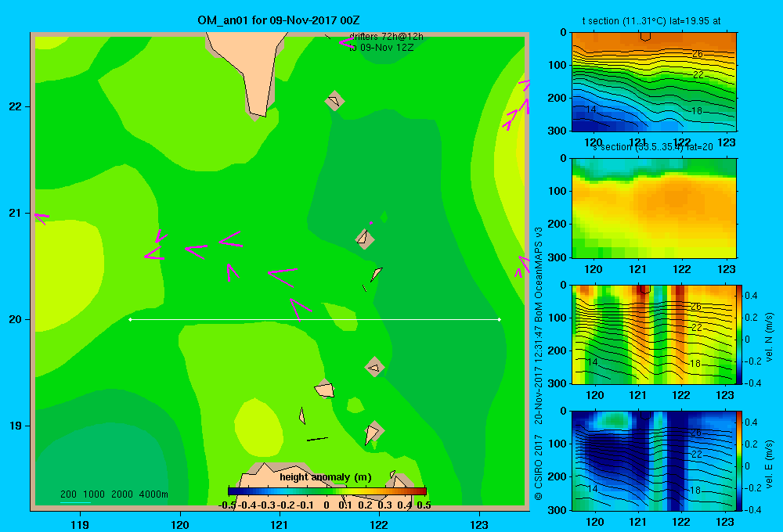Click the 'drifters 72h@12h' label
This screenshot has height=532, width=783.
(386, 37)
